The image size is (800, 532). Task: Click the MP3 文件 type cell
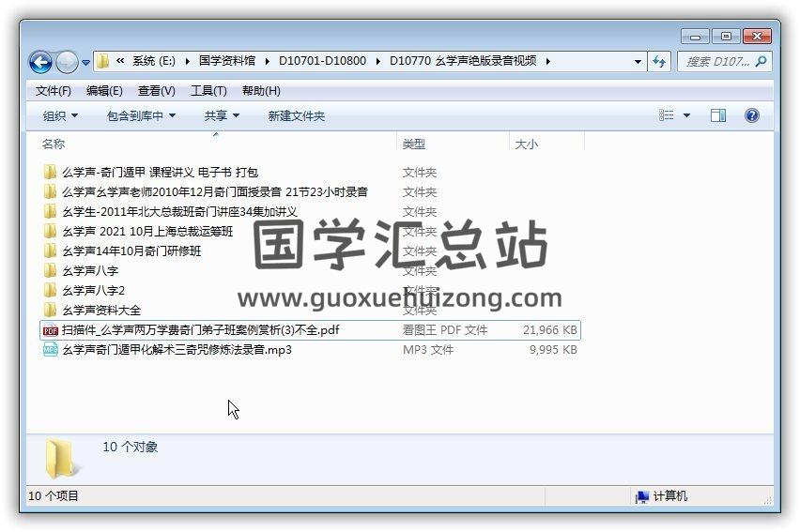(428, 350)
